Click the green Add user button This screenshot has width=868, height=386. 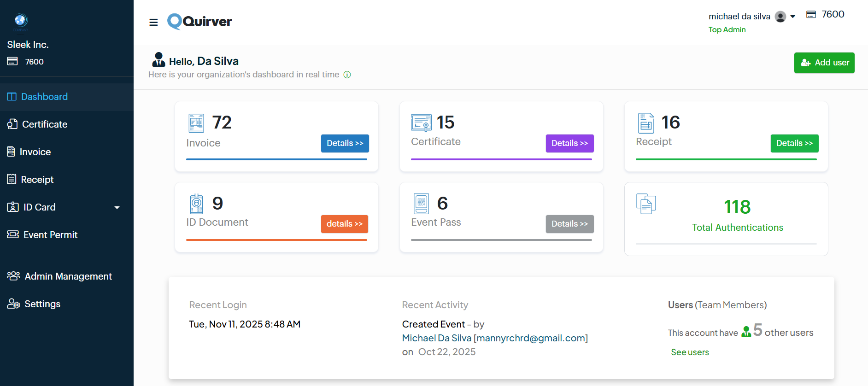click(824, 63)
